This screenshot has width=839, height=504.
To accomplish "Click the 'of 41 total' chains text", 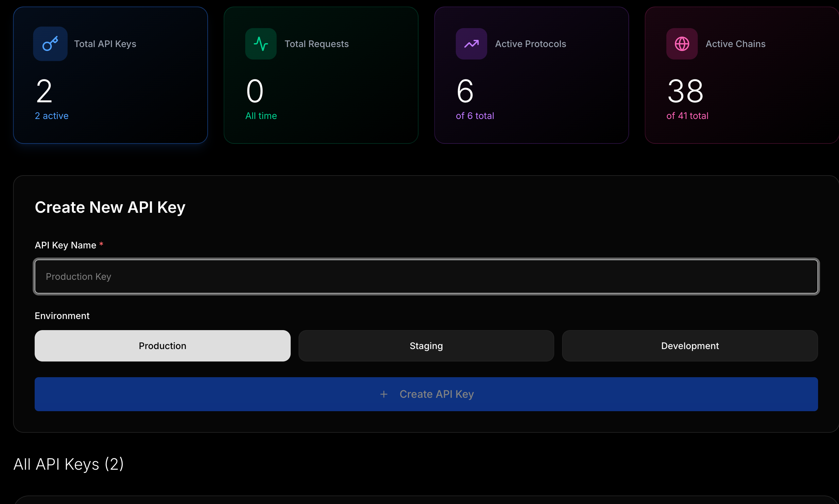I will (687, 116).
